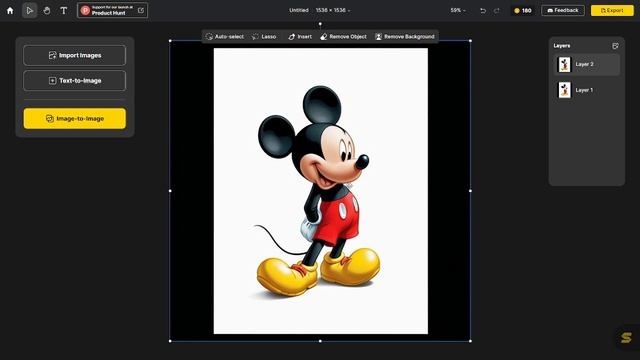Click Image-to-Image
Screen dimensions: 640x360
[75, 118]
